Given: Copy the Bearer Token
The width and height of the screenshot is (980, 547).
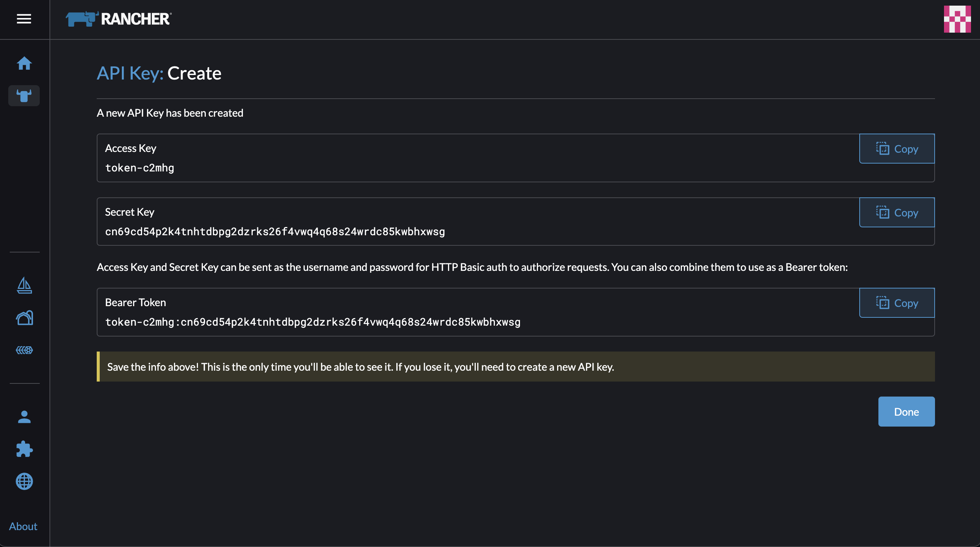Looking at the screenshot, I should pyautogui.click(x=897, y=303).
